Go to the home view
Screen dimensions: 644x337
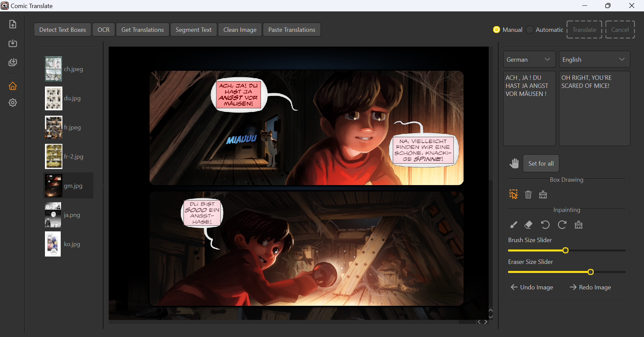12,86
